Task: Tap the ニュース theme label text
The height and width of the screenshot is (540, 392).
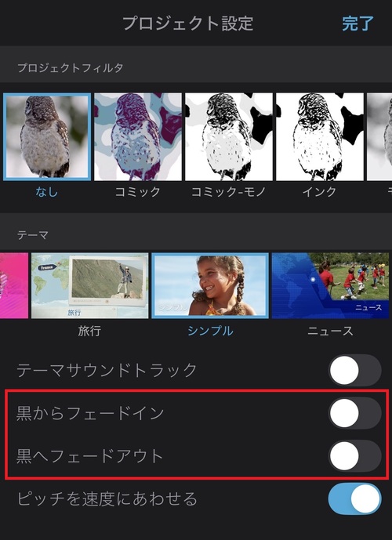Action: pos(330,331)
